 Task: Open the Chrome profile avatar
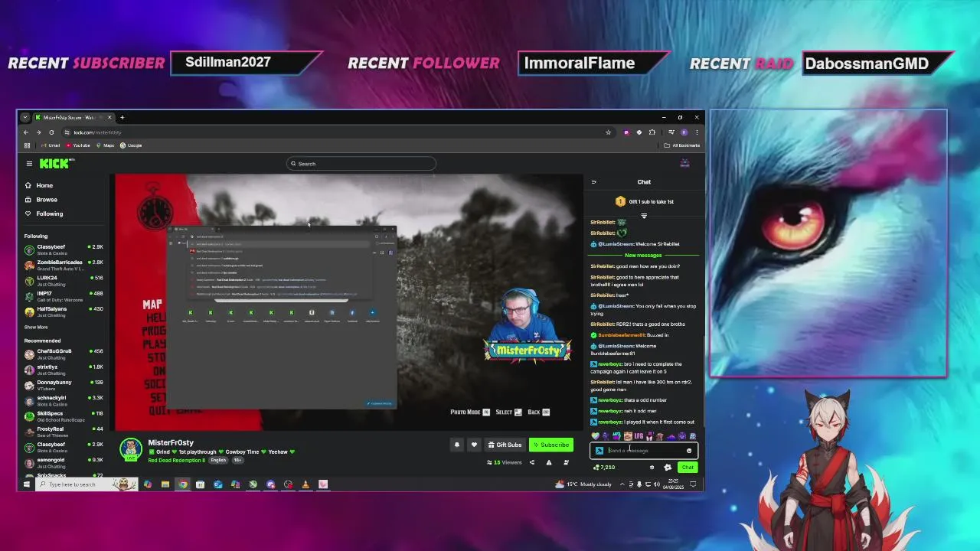pyautogui.click(x=684, y=132)
